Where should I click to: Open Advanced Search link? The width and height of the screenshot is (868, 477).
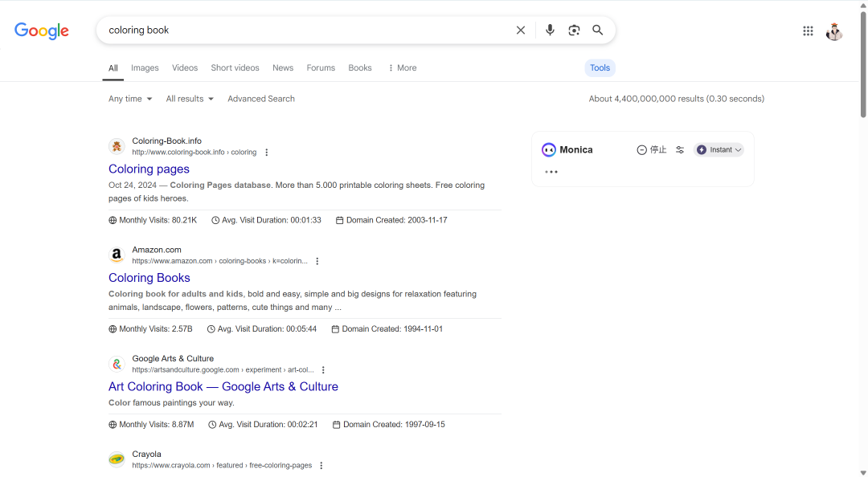(261, 99)
